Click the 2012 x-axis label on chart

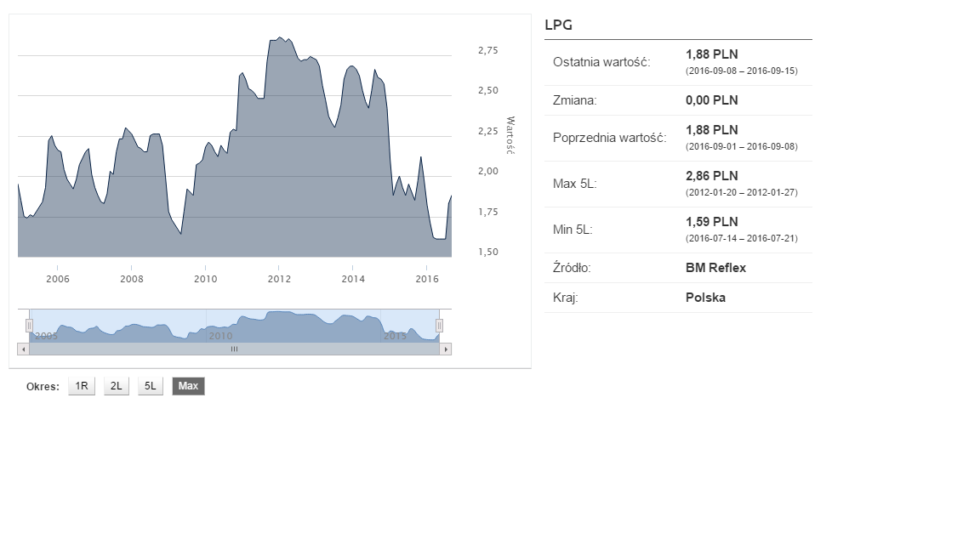point(279,278)
